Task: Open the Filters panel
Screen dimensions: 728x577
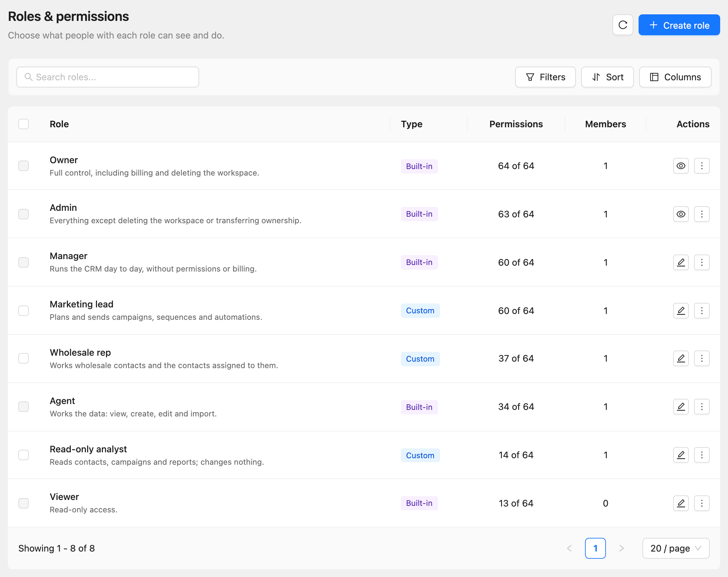Action: coord(545,77)
